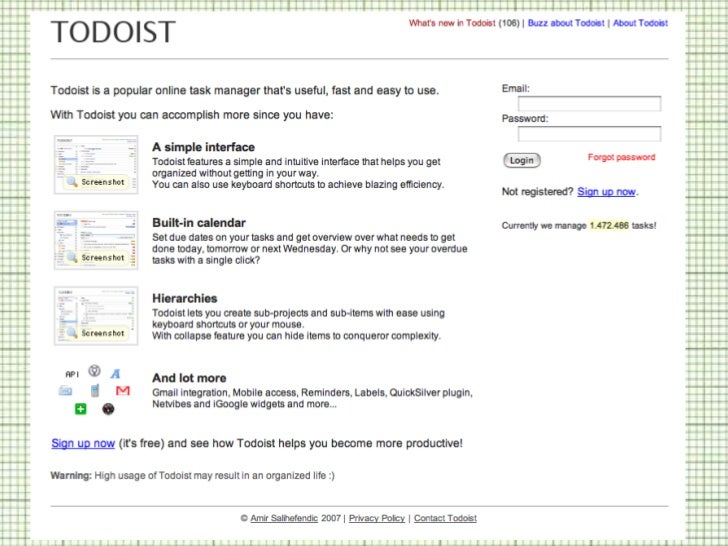Click the Warning: High usage text
728x546 pixels.
pos(193,475)
